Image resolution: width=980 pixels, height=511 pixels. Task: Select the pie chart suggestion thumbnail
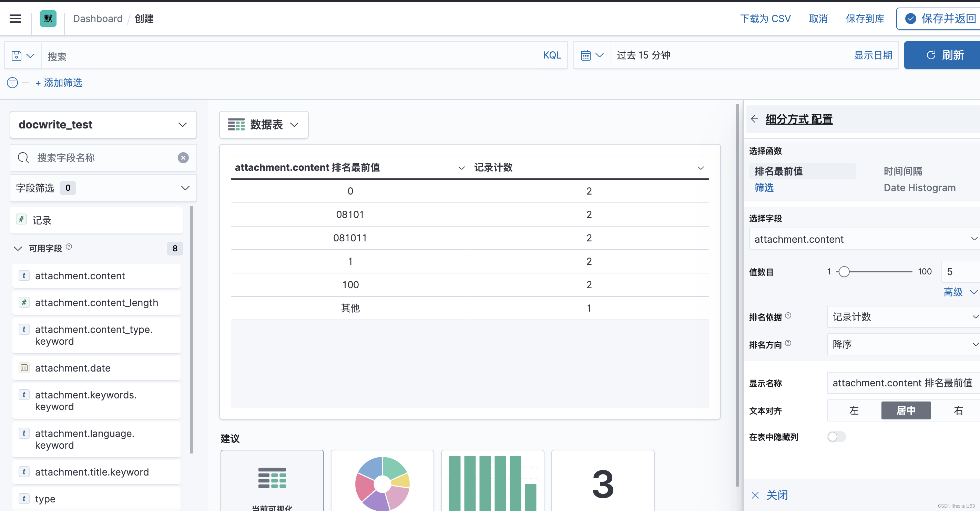382,483
